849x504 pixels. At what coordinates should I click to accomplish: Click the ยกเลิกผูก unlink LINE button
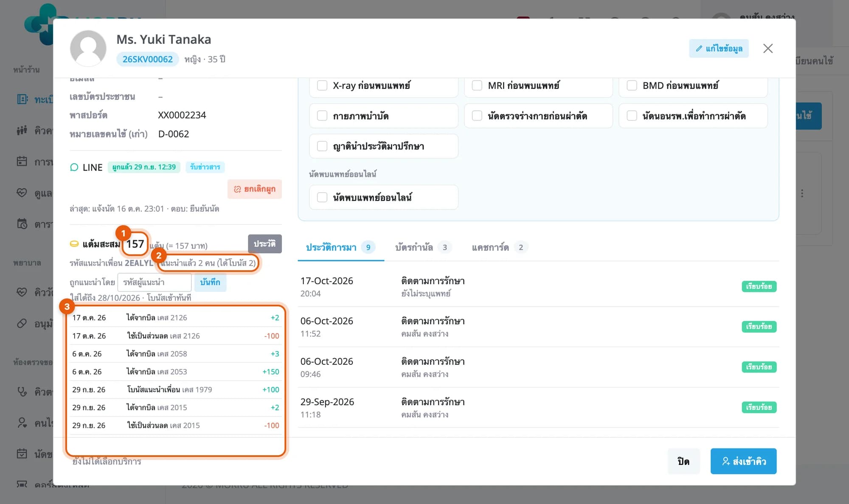pos(255,189)
